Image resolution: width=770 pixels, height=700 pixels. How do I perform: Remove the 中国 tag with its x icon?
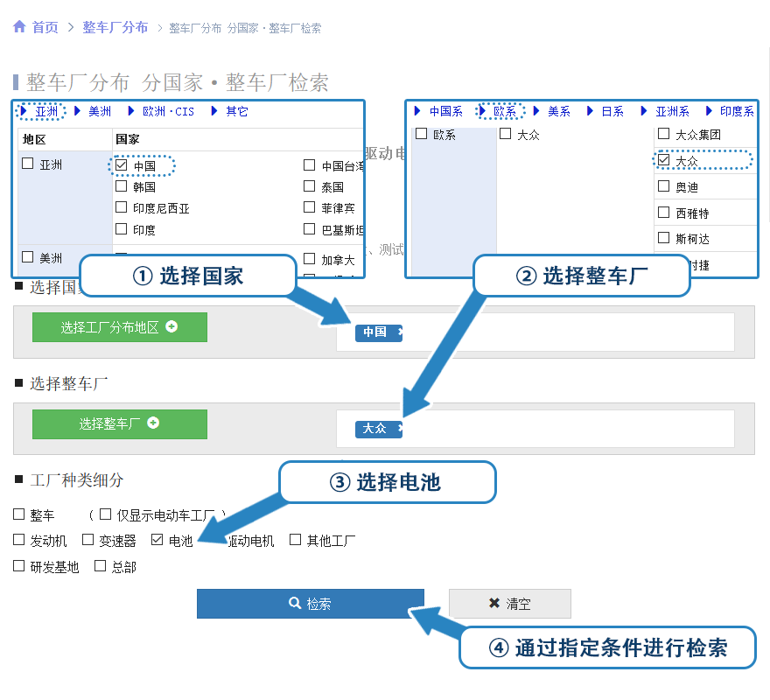coord(400,332)
